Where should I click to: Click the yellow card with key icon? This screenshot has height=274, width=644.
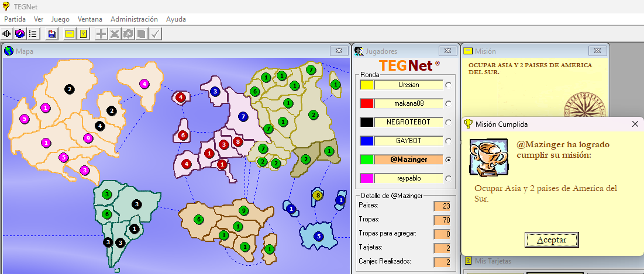pyautogui.click(x=83, y=34)
